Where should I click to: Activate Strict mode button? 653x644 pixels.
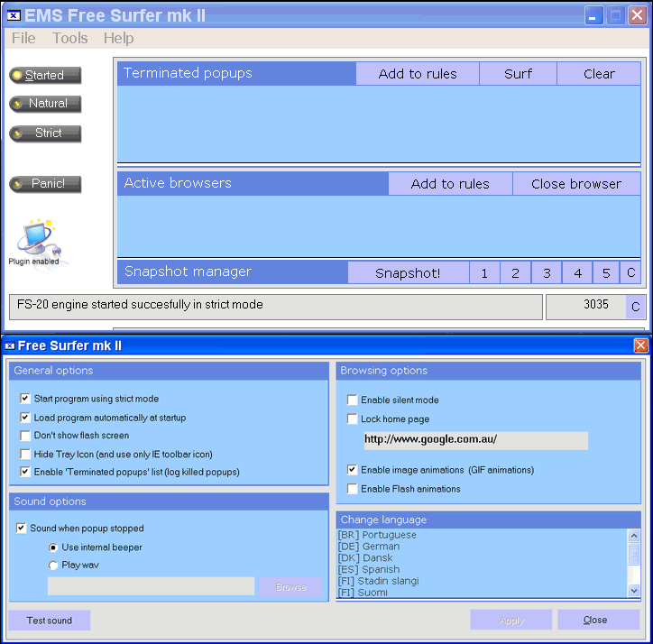click(45, 133)
